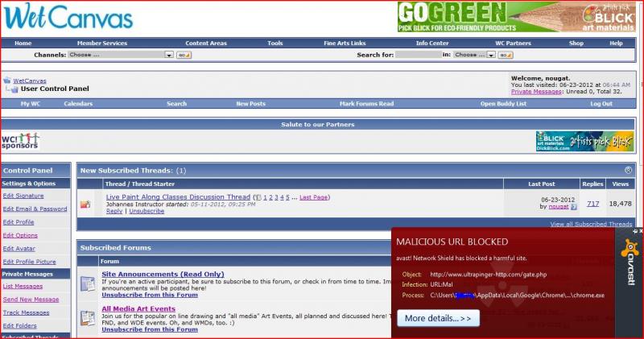Screen dimensions: 644x339
Task: Open the Calendars menu item
Action: pos(78,104)
